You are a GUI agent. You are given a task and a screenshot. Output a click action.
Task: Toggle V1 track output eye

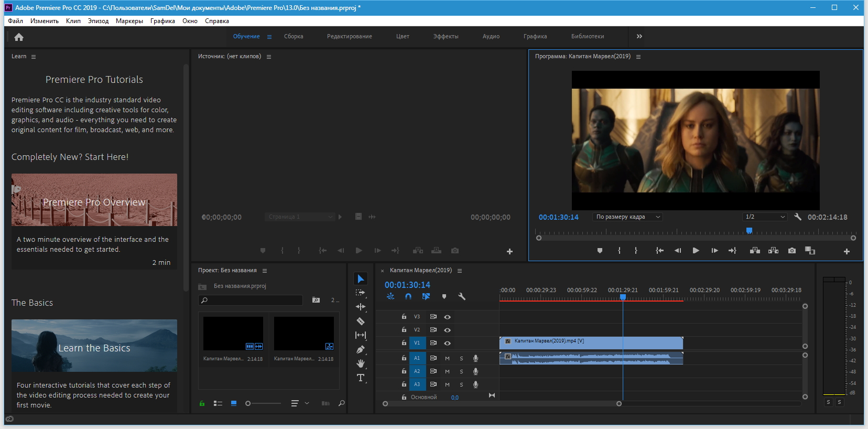447,343
